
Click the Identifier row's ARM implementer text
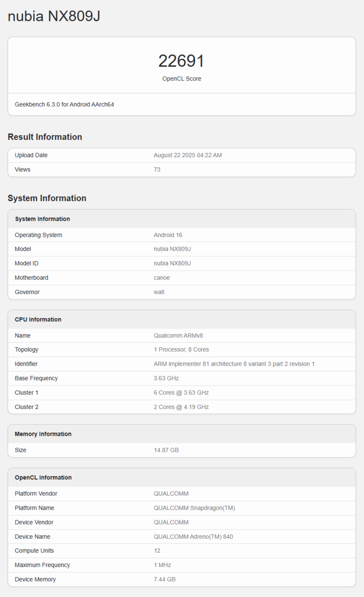(234, 364)
